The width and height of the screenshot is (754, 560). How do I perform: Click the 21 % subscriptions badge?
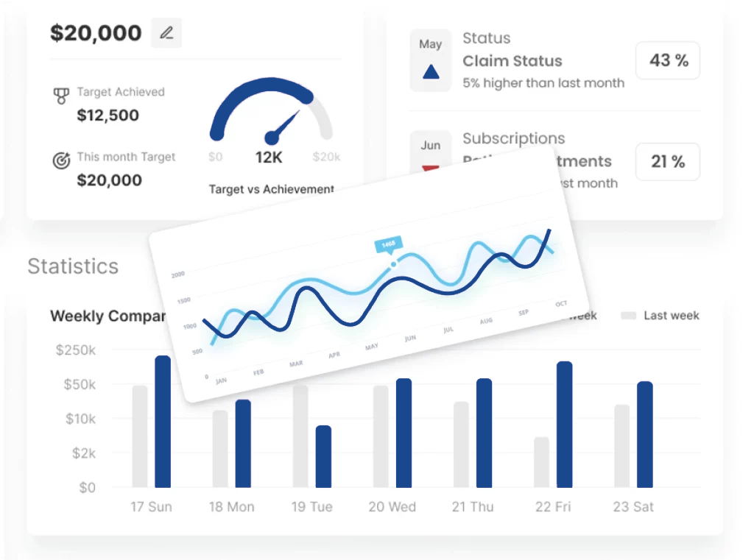tap(668, 161)
